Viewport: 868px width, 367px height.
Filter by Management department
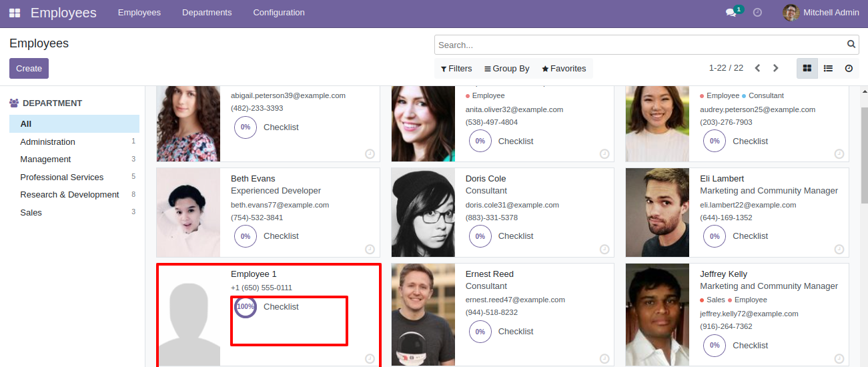tap(74, 159)
